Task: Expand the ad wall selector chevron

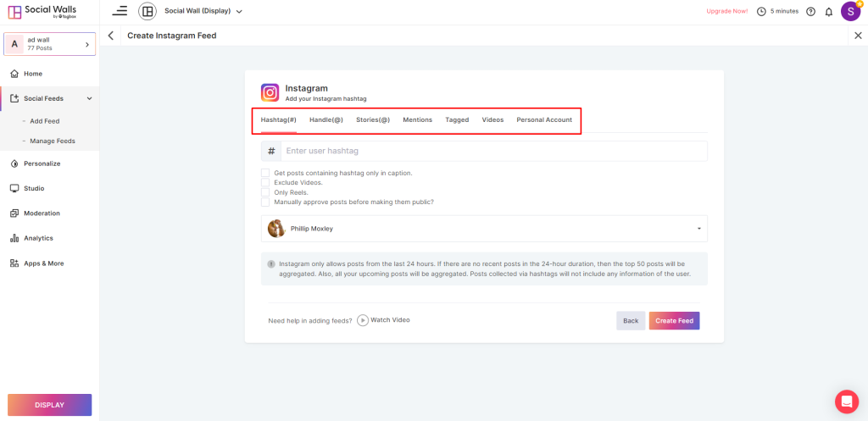Action: click(x=87, y=44)
